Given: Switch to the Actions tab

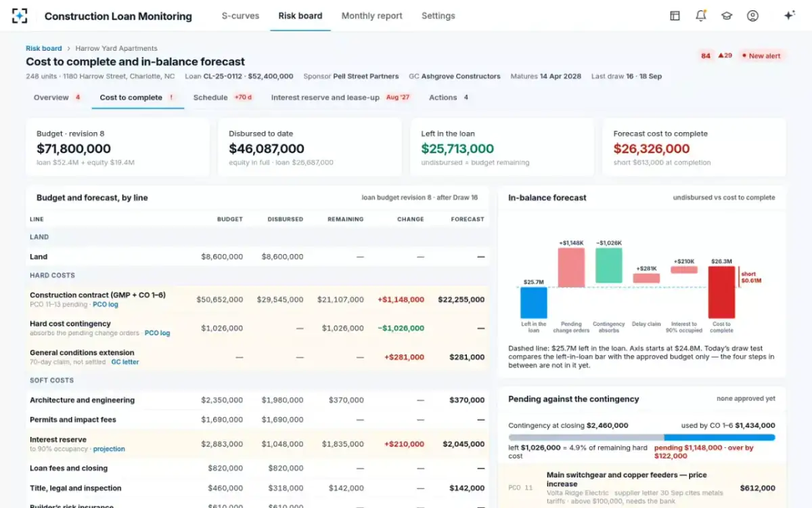Looking at the screenshot, I should (x=449, y=98).
